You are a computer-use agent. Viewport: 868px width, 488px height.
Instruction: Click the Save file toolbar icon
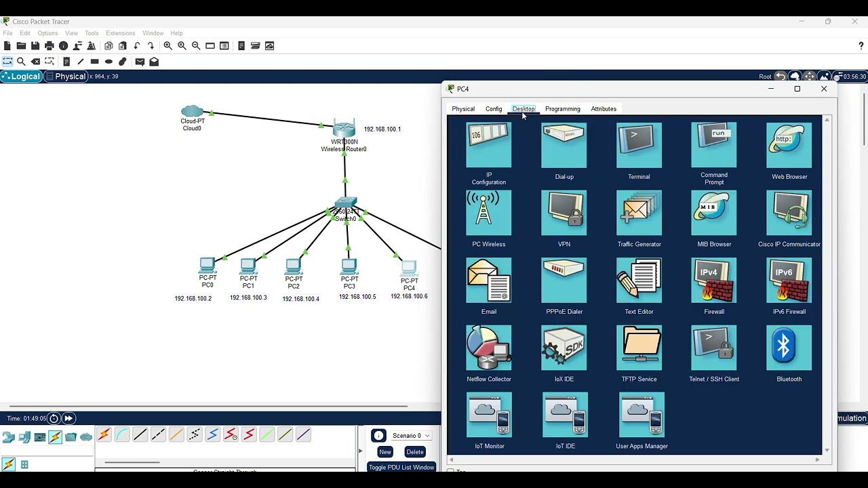click(35, 45)
